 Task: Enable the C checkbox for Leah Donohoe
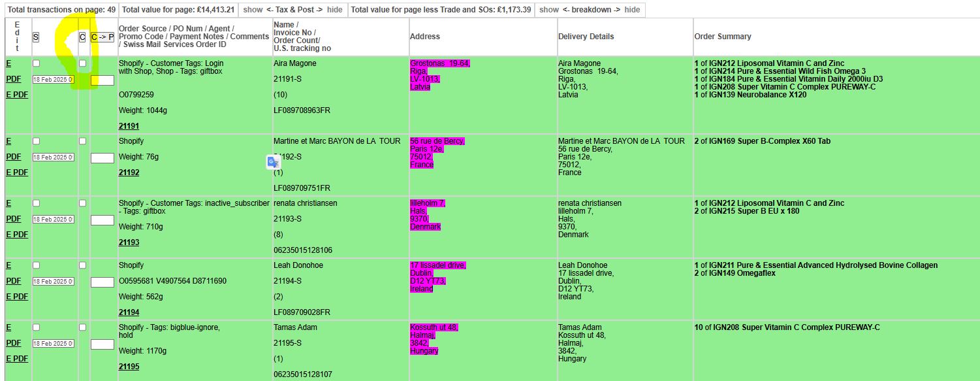pyautogui.click(x=82, y=265)
